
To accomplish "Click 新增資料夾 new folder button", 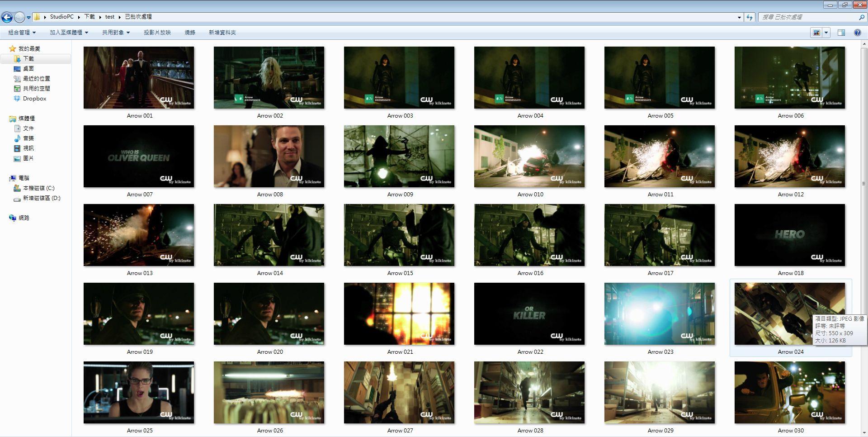I will pyautogui.click(x=222, y=33).
